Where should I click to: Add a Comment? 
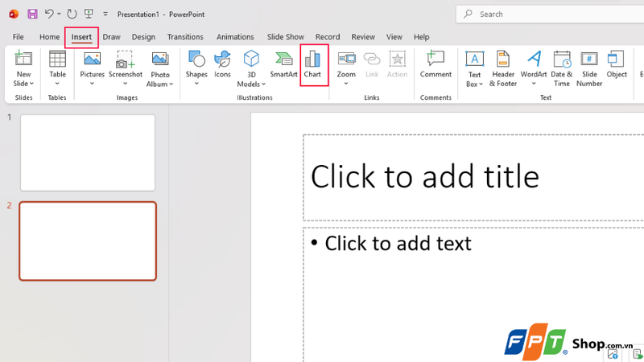(x=436, y=64)
